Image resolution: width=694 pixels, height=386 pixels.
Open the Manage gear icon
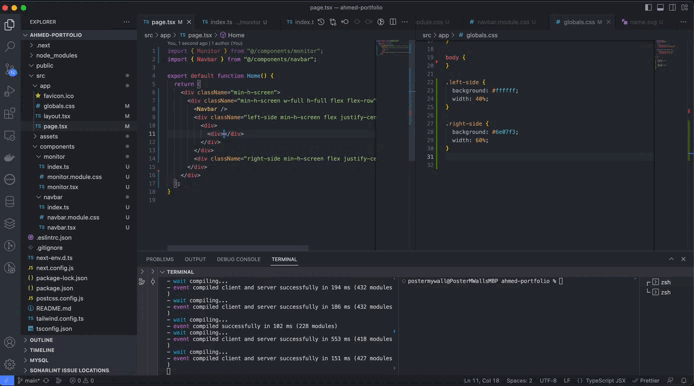9,364
